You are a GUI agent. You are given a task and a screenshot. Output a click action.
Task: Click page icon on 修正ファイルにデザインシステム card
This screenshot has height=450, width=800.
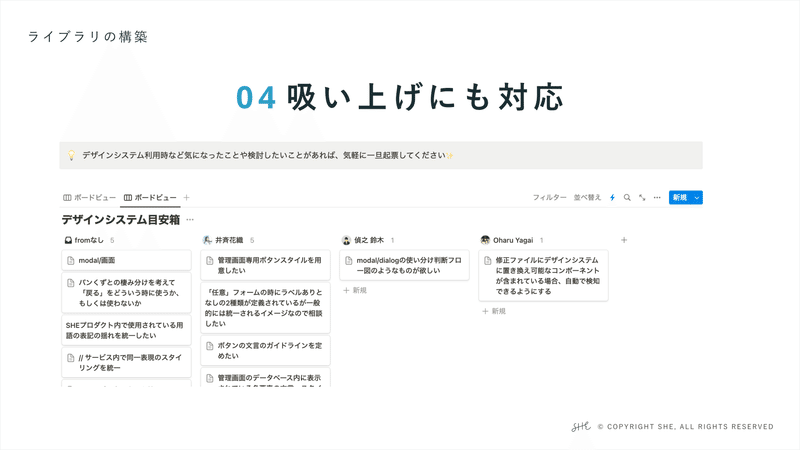point(488,261)
